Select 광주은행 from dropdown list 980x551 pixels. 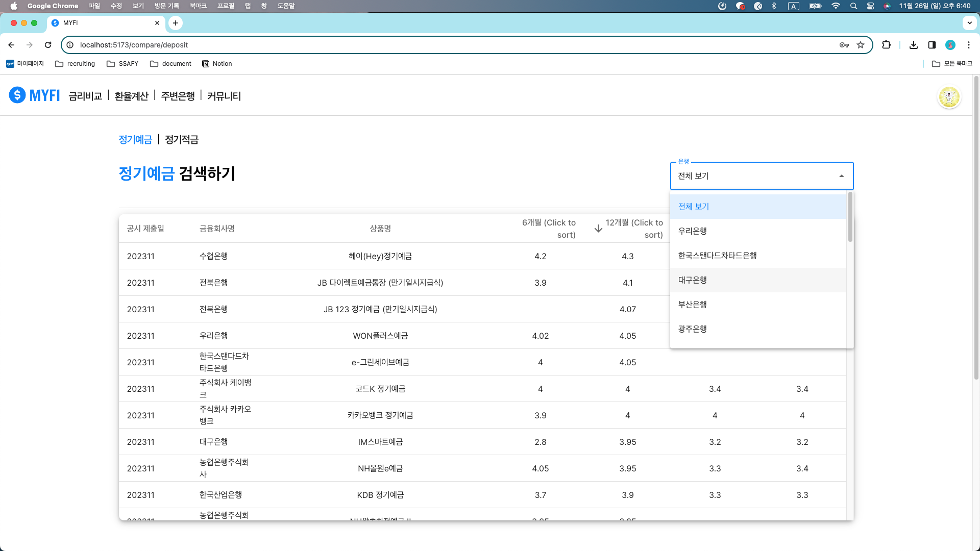click(692, 329)
